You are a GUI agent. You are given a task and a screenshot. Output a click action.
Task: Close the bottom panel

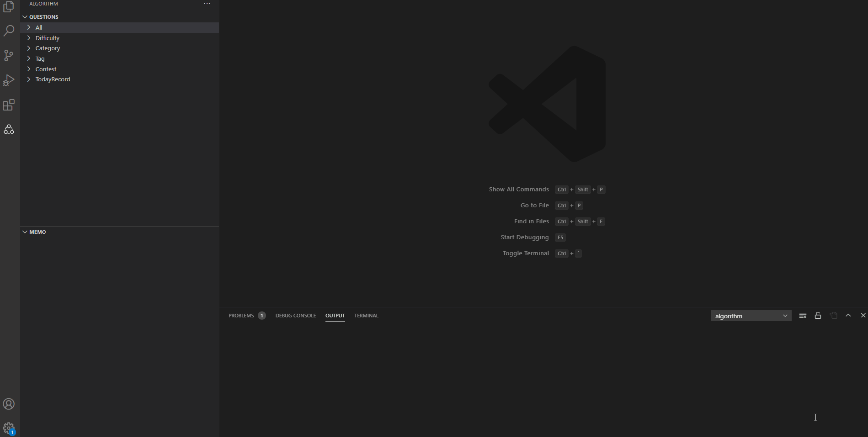tap(863, 316)
